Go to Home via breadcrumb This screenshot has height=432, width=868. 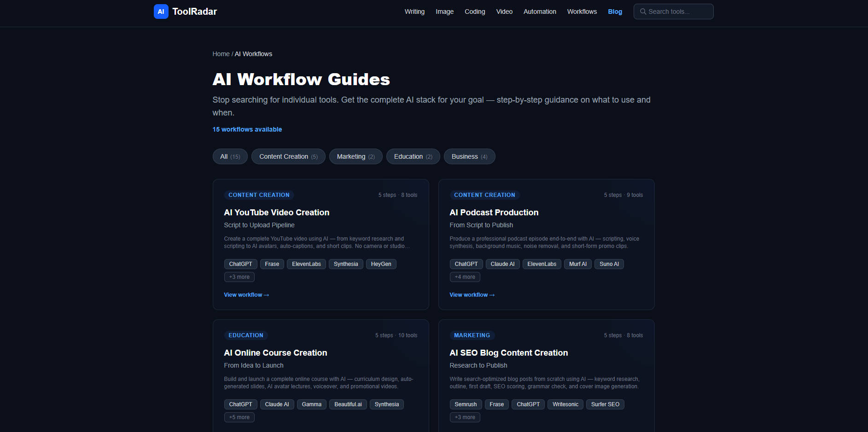point(221,54)
